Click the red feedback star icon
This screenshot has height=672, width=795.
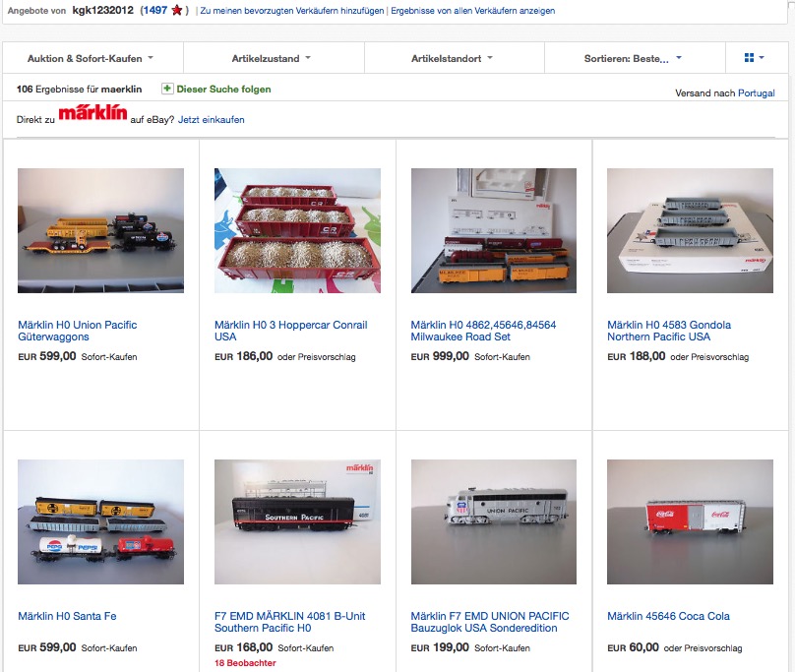pyautogui.click(x=176, y=10)
